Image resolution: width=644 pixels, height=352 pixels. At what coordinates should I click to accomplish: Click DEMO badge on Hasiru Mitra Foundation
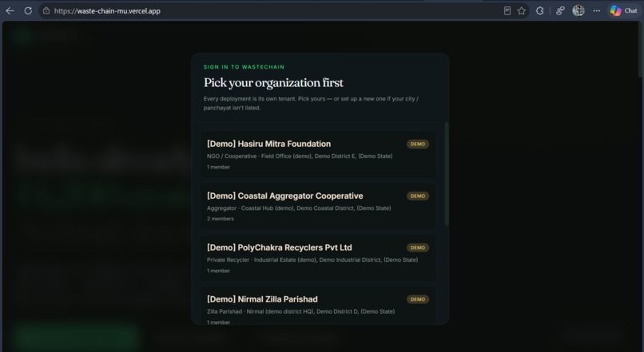(418, 144)
